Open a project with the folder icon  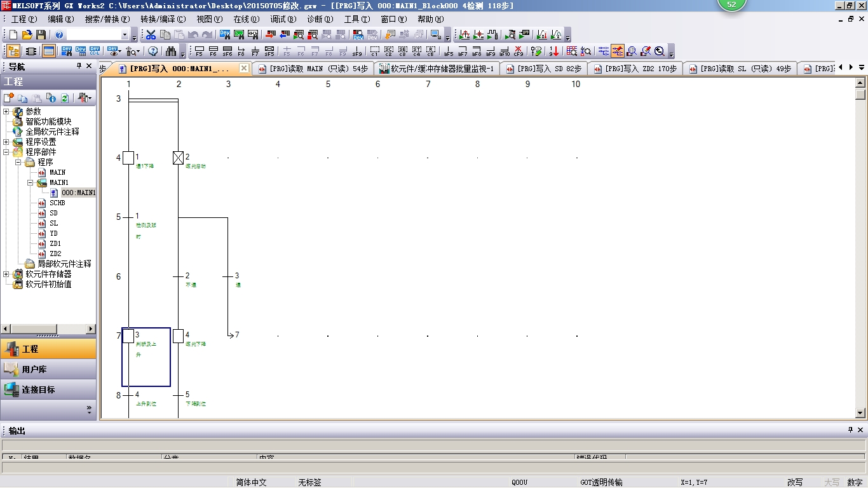27,35
